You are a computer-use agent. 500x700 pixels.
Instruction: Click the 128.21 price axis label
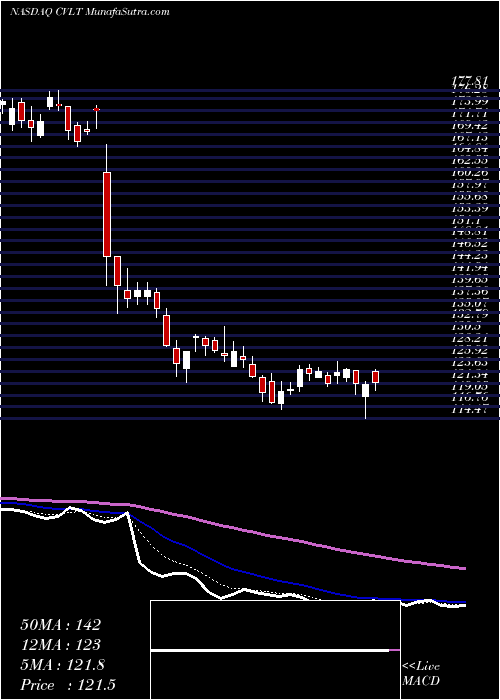click(x=470, y=339)
